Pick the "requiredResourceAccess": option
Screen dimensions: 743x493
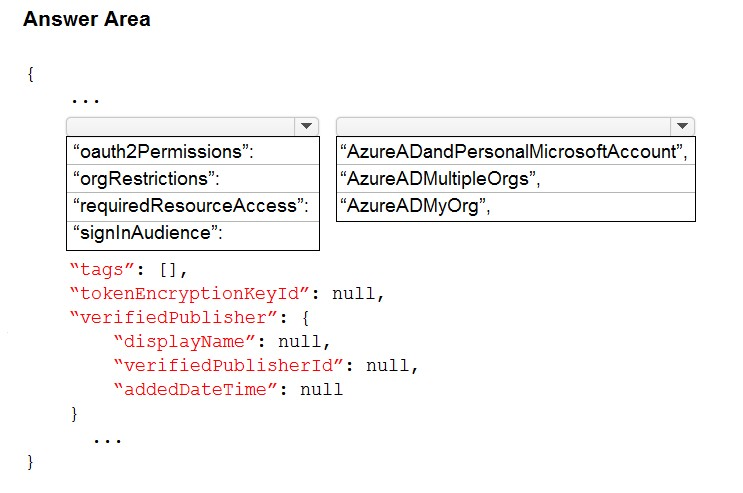[193, 206]
